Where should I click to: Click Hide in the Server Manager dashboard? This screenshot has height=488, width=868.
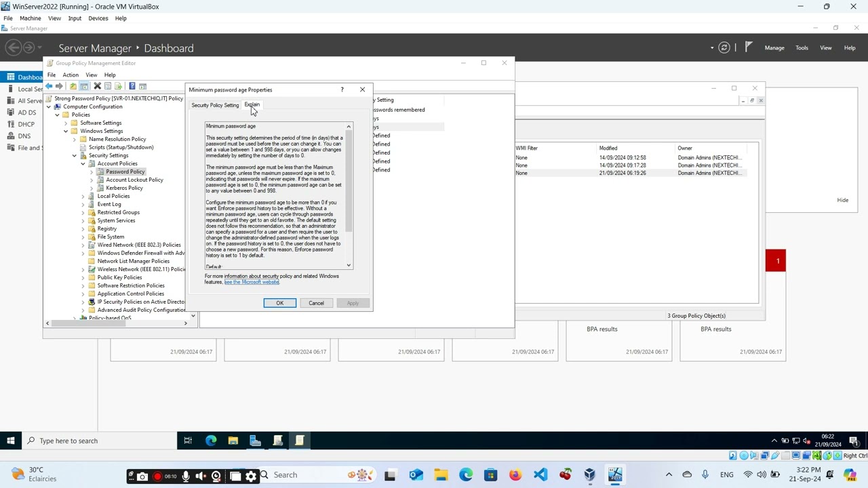click(x=842, y=200)
